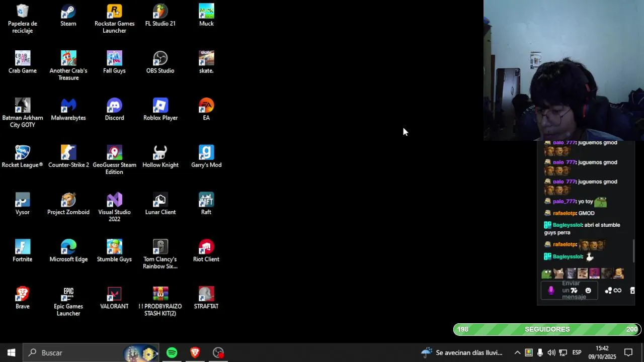Screen dimensions: 644x362
Task: Open the clock and date flyout
Action: 602,352
